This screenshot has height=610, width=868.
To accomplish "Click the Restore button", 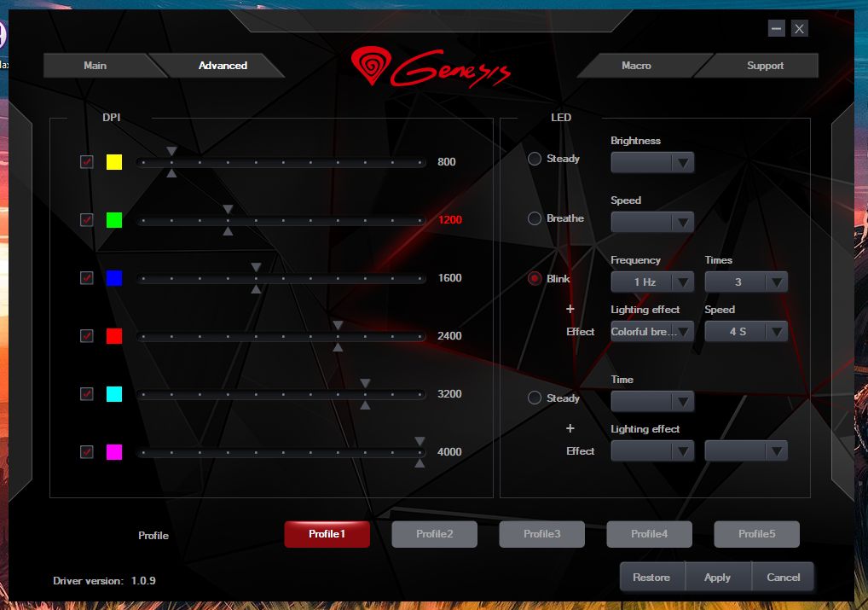I will pyautogui.click(x=651, y=578).
